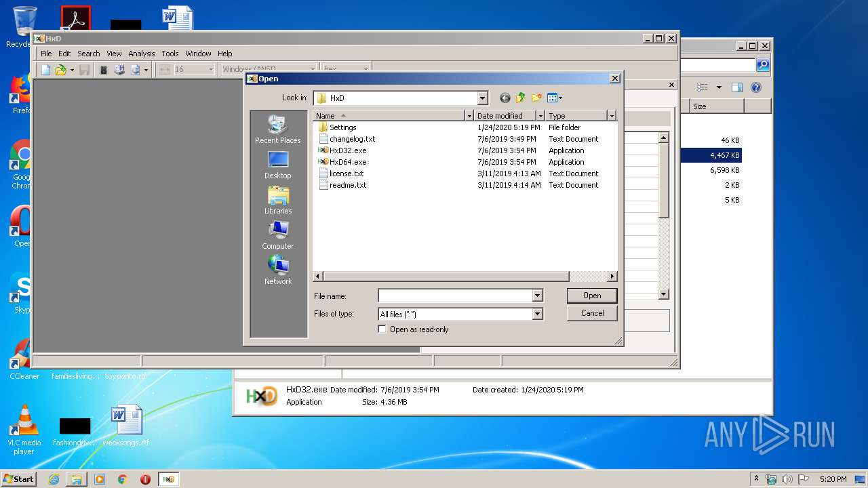Open the View menu in HxD

[x=114, y=54]
